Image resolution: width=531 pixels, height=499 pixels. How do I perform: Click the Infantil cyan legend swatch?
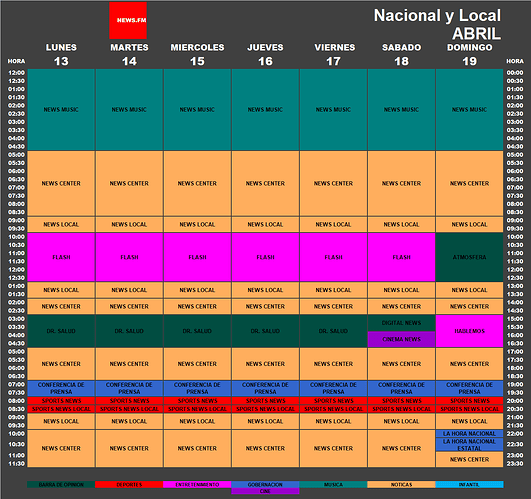coord(469,485)
